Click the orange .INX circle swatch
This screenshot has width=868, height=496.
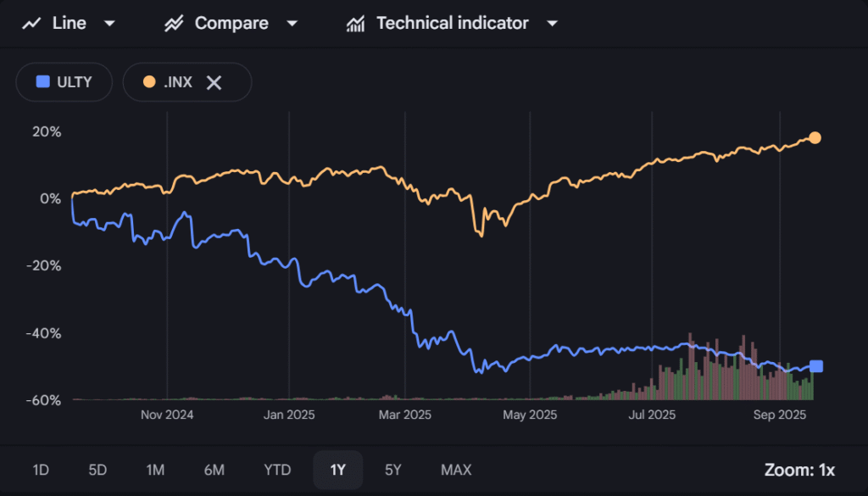[x=149, y=82]
